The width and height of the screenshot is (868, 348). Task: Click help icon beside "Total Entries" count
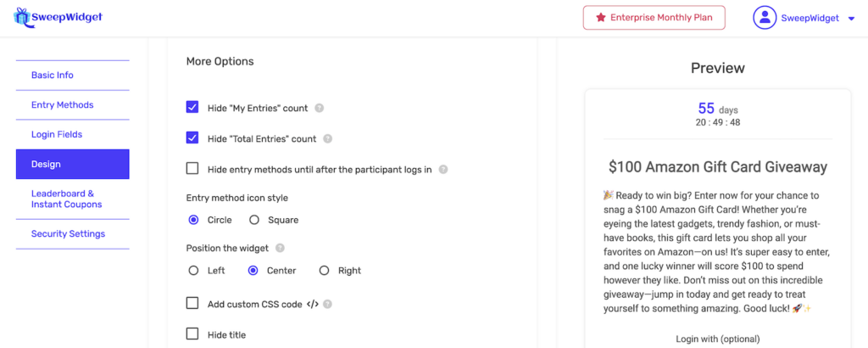pyautogui.click(x=328, y=139)
